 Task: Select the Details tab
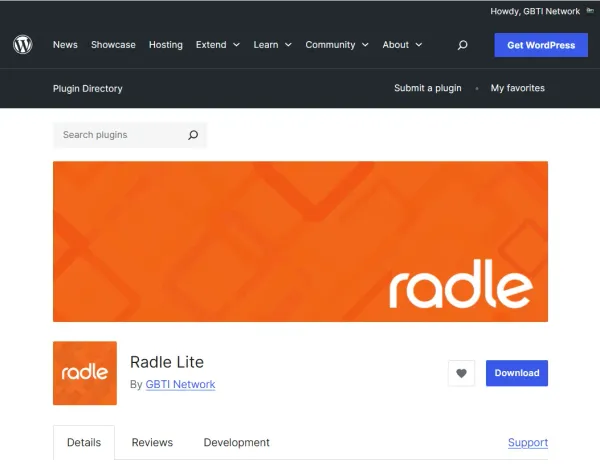coord(84,442)
